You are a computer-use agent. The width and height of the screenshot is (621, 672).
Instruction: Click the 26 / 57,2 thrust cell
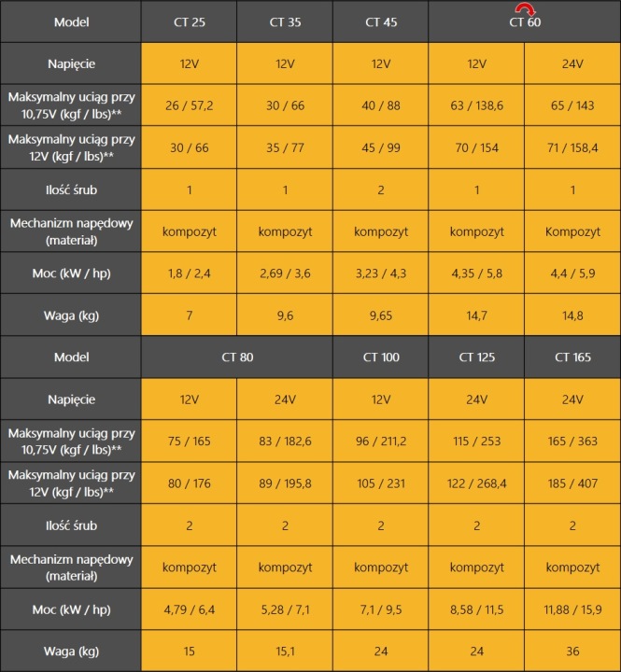(190, 105)
